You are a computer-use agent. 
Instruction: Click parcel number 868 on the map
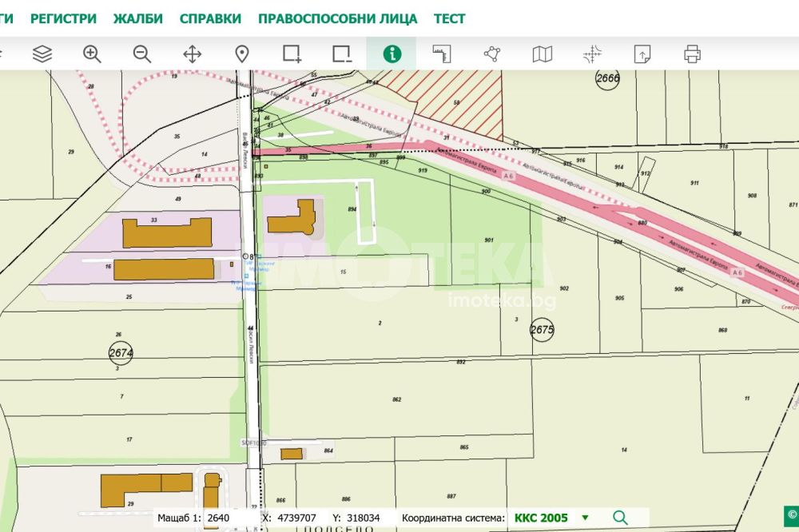[722, 330]
